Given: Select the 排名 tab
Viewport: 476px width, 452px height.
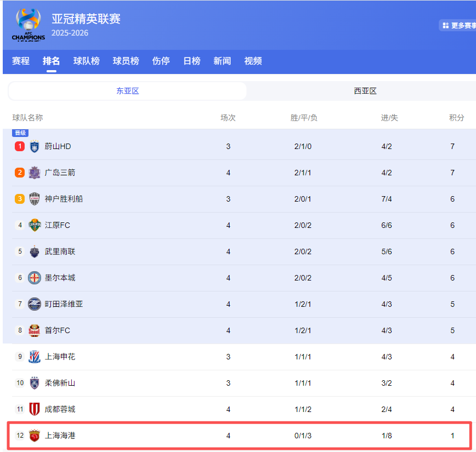Looking at the screenshot, I should (51, 61).
